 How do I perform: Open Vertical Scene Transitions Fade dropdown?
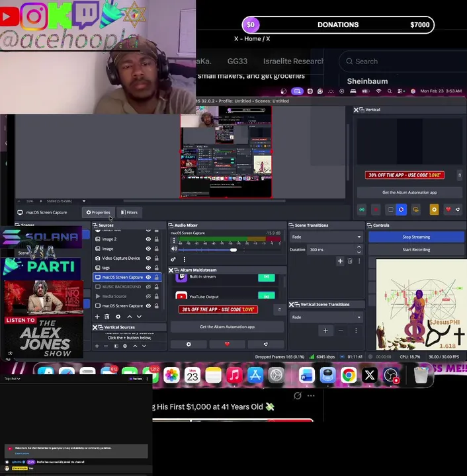(326, 317)
